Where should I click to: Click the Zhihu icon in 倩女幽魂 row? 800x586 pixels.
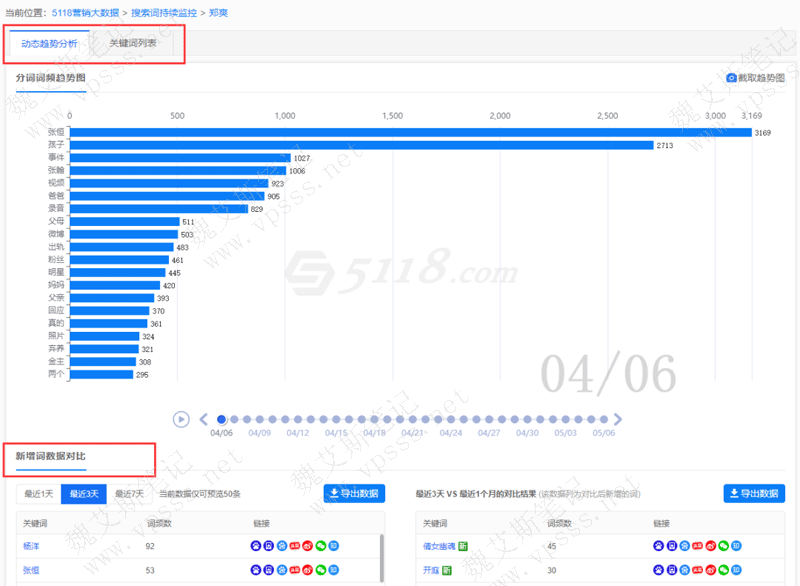(736, 546)
